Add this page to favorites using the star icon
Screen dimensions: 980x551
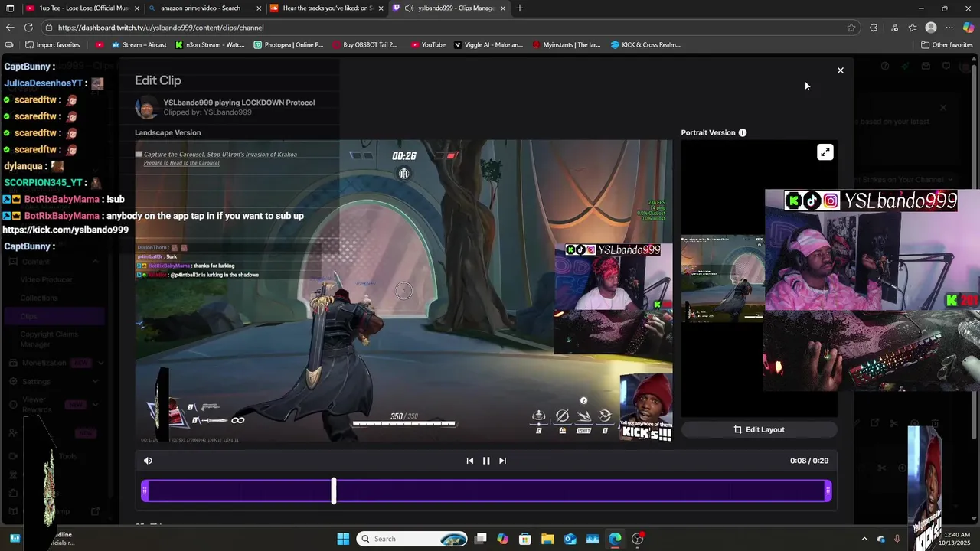click(851, 28)
